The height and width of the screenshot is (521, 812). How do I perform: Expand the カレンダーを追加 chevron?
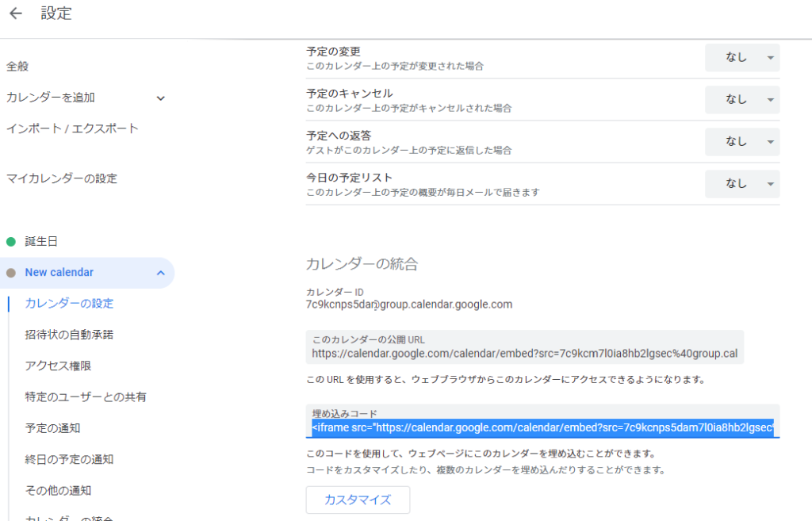tap(160, 98)
